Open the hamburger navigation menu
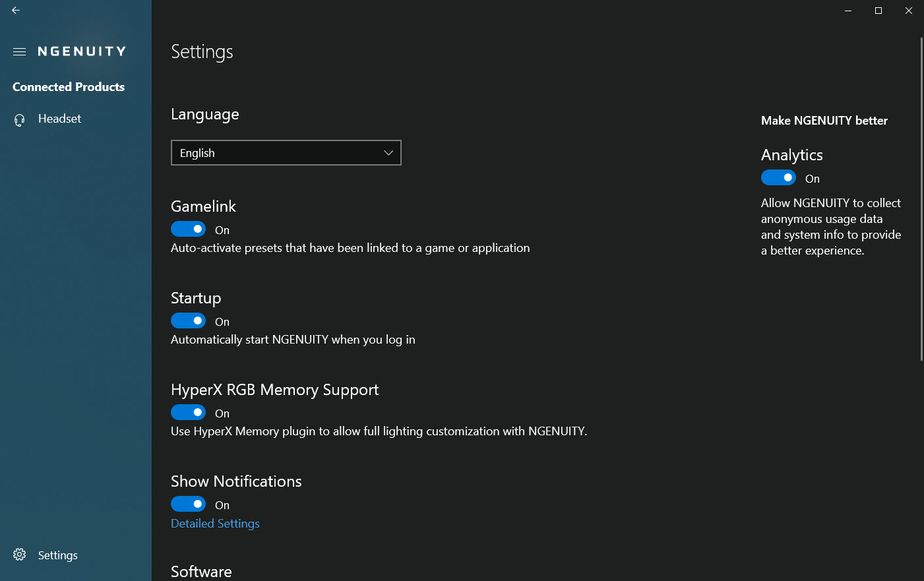 tap(20, 51)
